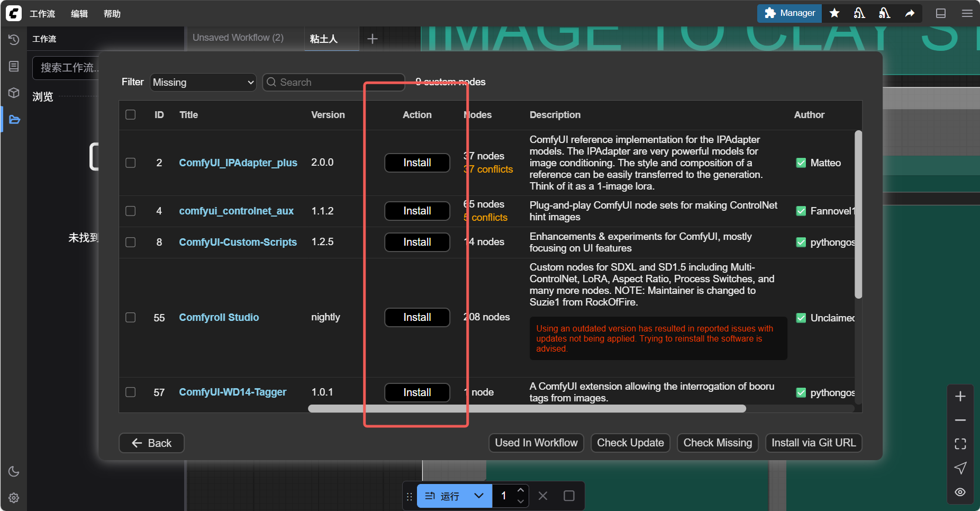The width and height of the screenshot is (980, 511).
Task: Open the 编辑 menu
Action: pyautogui.click(x=79, y=14)
